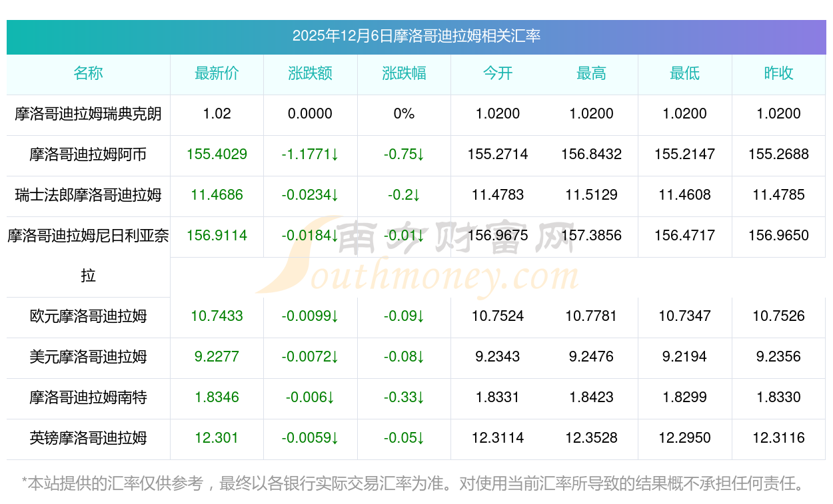Click the previous close 12.3116
This screenshot has width=833, height=504.
(x=779, y=438)
